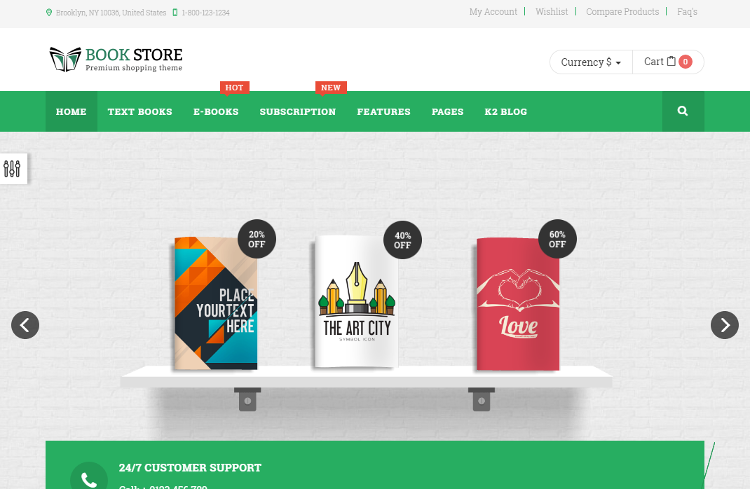Open the Wishlist link
Screen dimensions: 750x489
551,12
